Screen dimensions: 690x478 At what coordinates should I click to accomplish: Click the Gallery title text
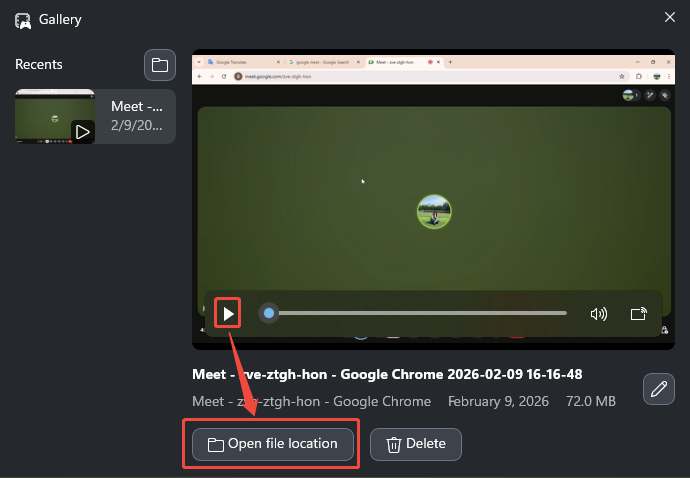coord(60,19)
